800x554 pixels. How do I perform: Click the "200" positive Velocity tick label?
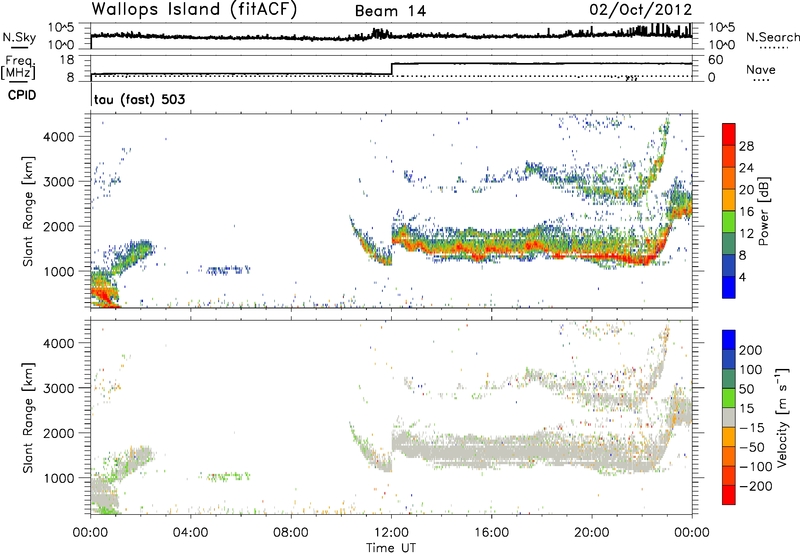pos(751,350)
